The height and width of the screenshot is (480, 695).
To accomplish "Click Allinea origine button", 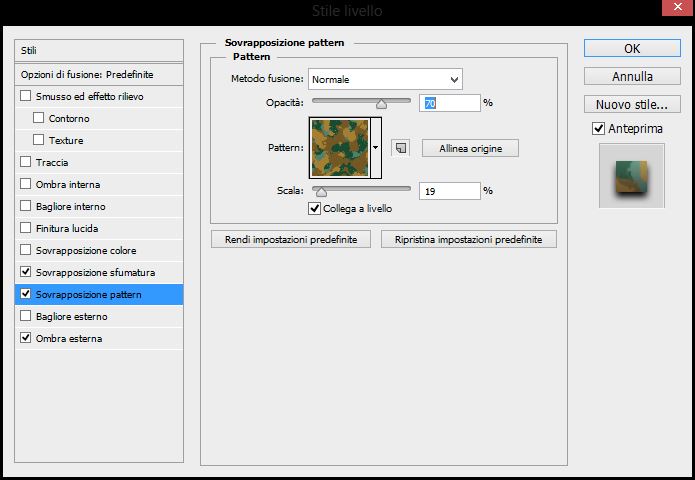I will click(x=470, y=148).
